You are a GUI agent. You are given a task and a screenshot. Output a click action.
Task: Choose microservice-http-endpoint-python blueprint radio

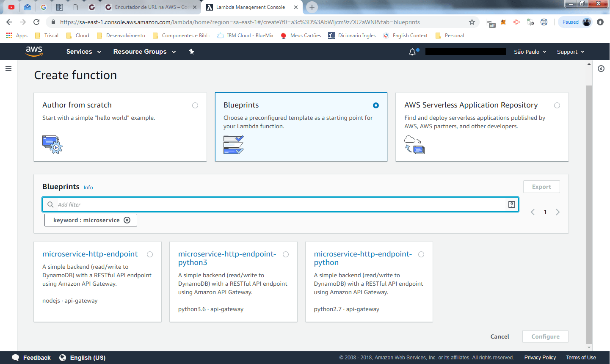[421, 254]
